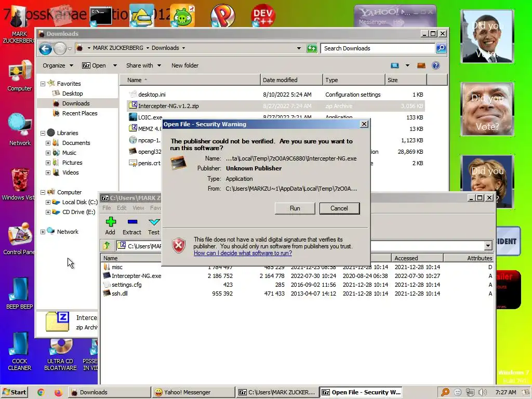Click the Start button on the taskbar
The height and width of the screenshot is (399, 532).
click(14, 392)
